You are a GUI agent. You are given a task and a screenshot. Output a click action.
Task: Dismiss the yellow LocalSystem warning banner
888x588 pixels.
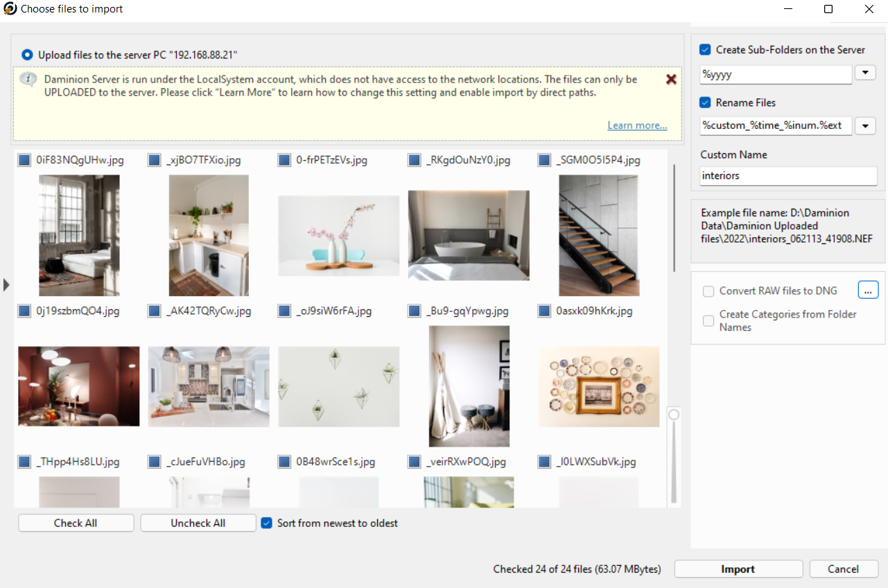[x=671, y=79]
